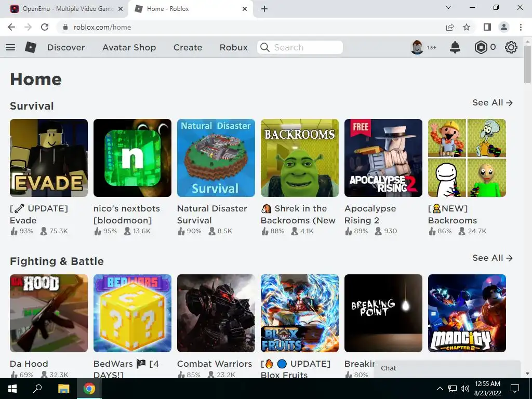Open the Chrome profile button
The height and width of the screenshot is (399, 532).
point(504,27)
